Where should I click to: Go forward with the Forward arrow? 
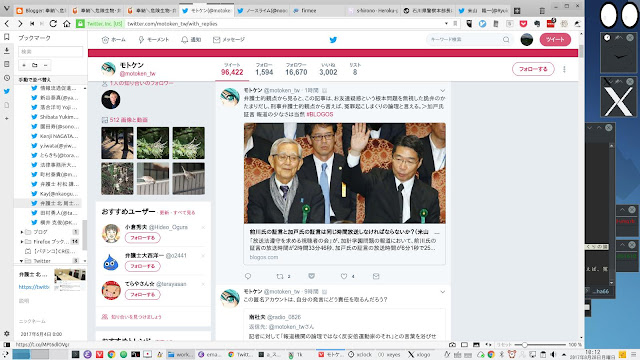pos(20,24)
